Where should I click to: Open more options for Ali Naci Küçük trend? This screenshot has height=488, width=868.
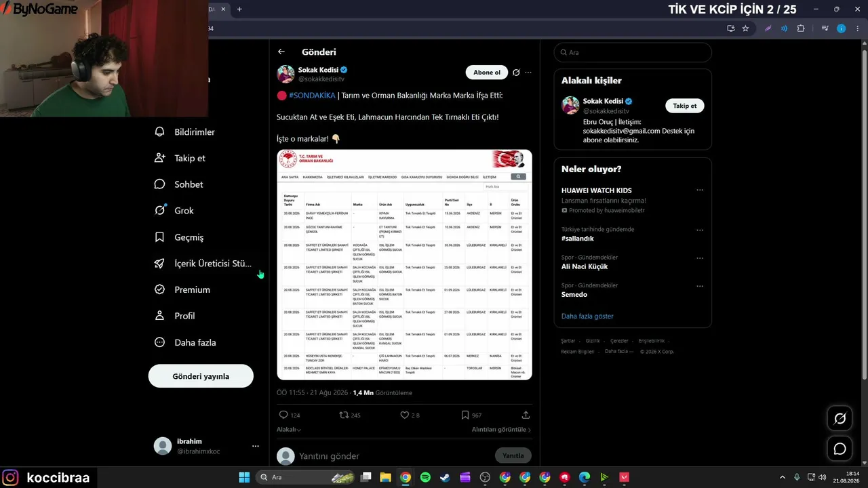pos(700,258)
